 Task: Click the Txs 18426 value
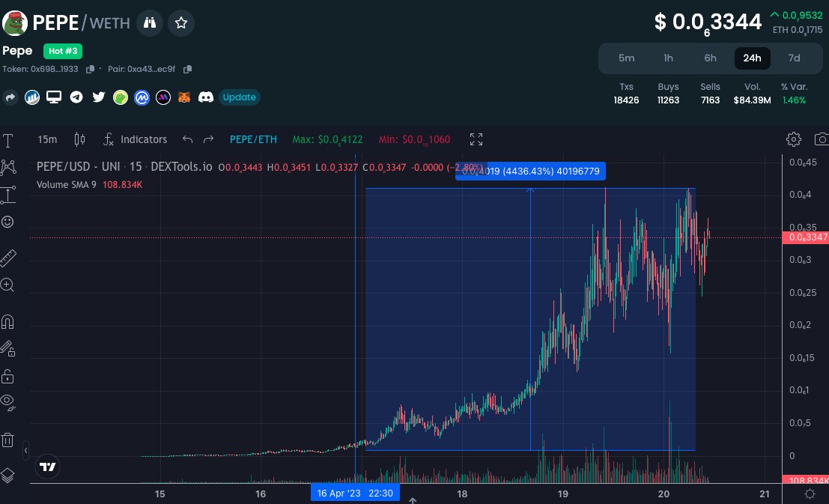(x=627, y=100)
